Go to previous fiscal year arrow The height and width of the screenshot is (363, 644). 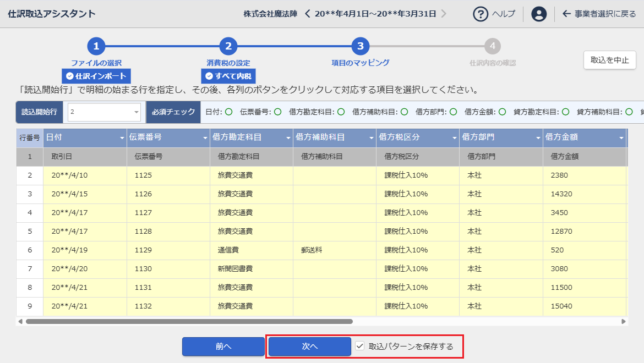(308, 14)
